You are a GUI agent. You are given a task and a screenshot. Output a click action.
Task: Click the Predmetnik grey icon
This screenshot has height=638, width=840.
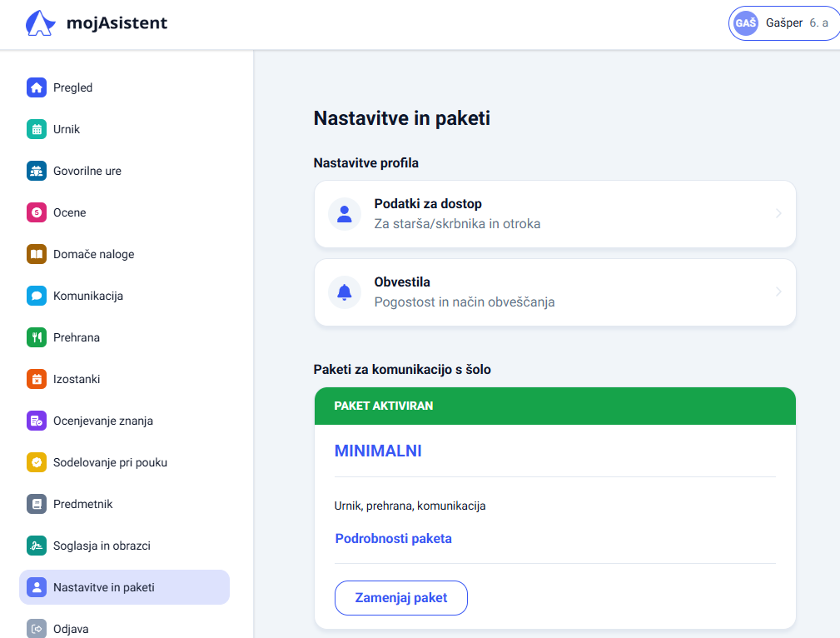(x=37, y=504)
